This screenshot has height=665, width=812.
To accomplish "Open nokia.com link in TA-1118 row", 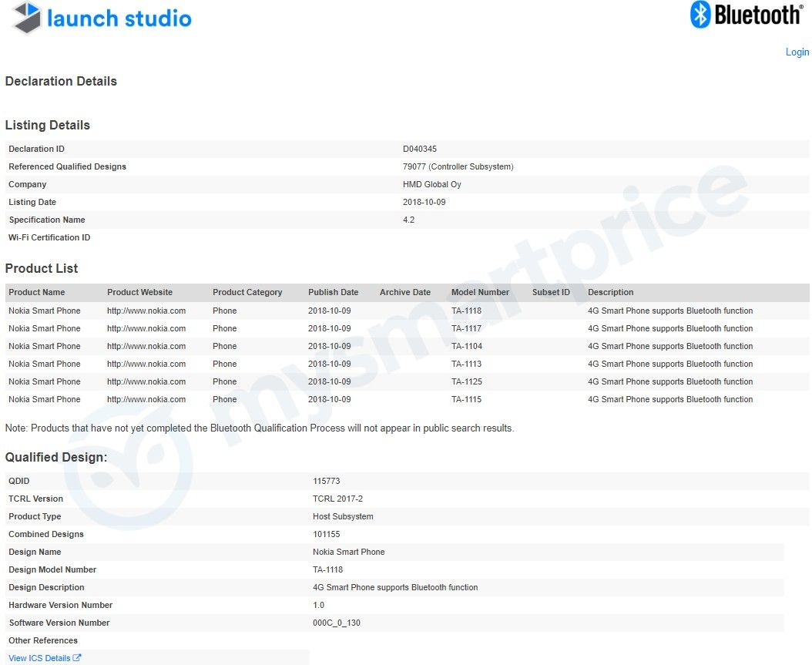I will pos(146,311).
